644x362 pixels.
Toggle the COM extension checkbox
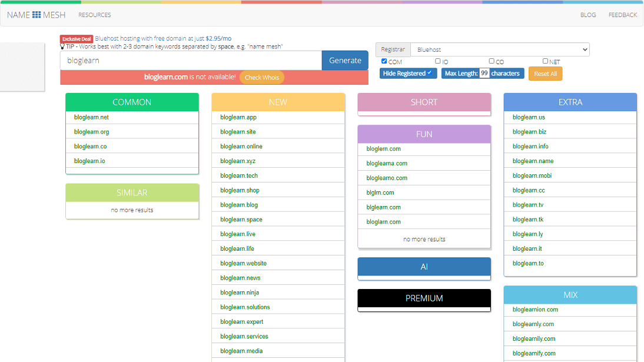384,61
